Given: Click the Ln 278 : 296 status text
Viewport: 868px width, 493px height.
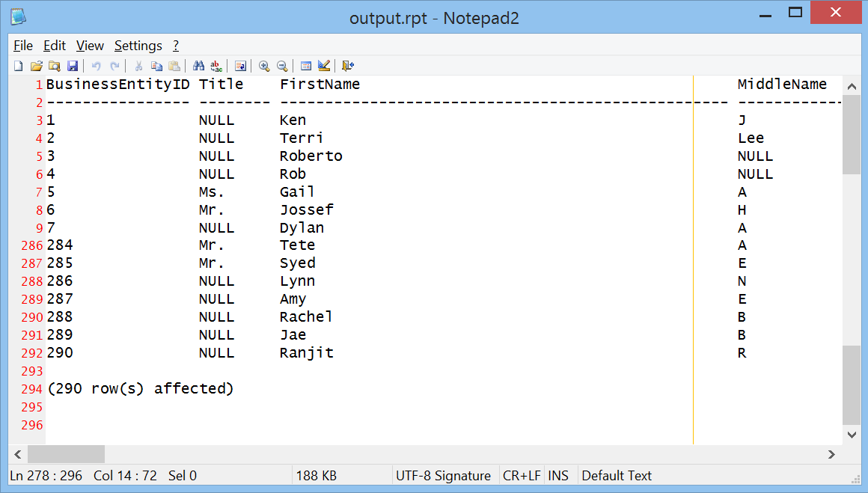Looking at the screenshot, I should point(46,476).
